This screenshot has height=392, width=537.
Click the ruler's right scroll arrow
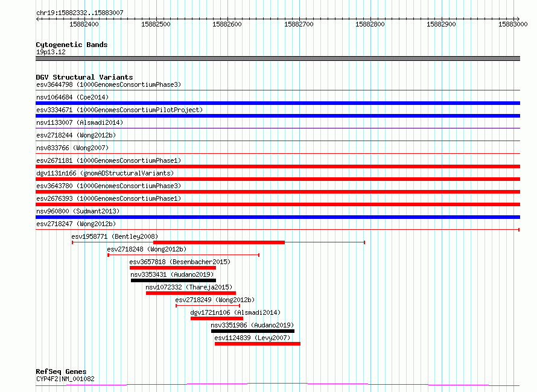coord(518,19)
